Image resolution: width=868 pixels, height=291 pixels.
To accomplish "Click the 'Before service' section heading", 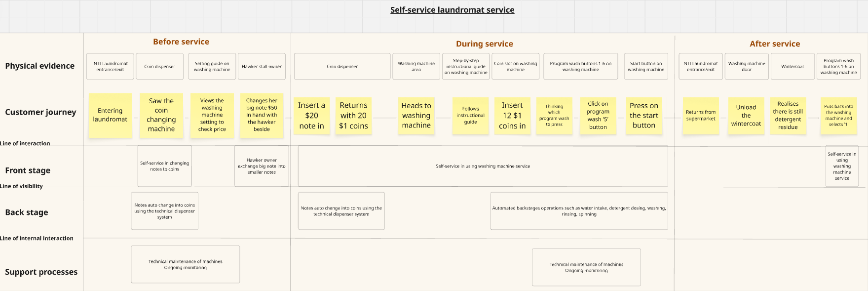I will point(181,42).
